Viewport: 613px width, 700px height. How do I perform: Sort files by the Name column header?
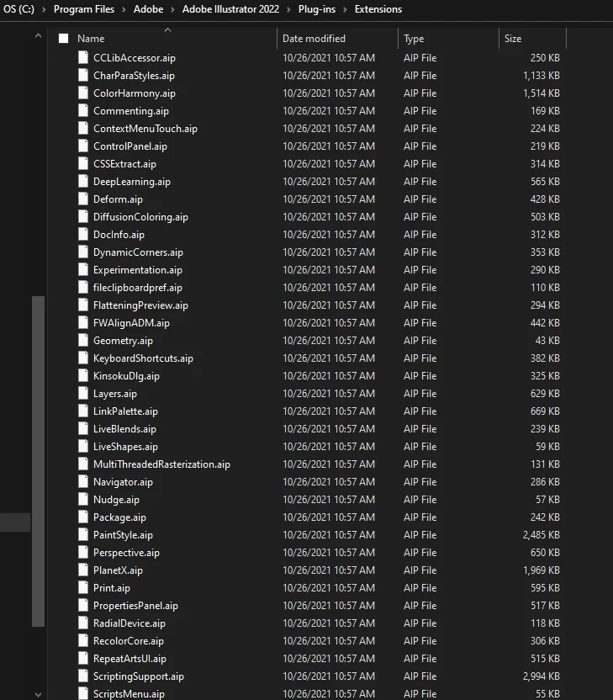(x=91, y=39)
